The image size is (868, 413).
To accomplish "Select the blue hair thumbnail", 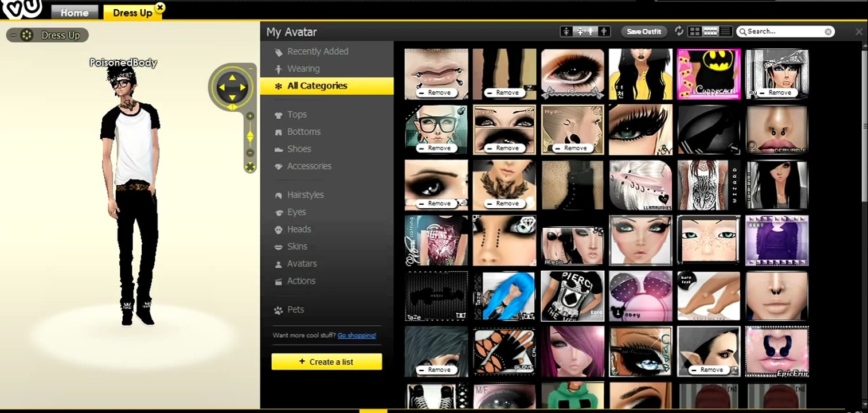I will [505, 296].
